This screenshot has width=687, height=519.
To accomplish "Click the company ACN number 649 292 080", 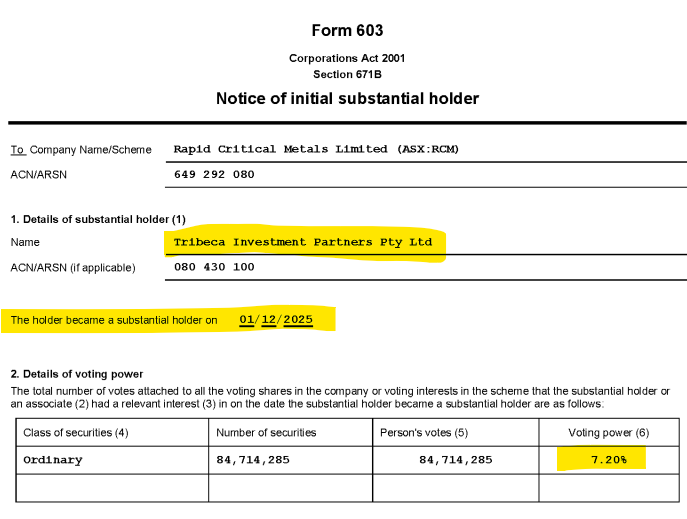I will [x=214, y=175].
